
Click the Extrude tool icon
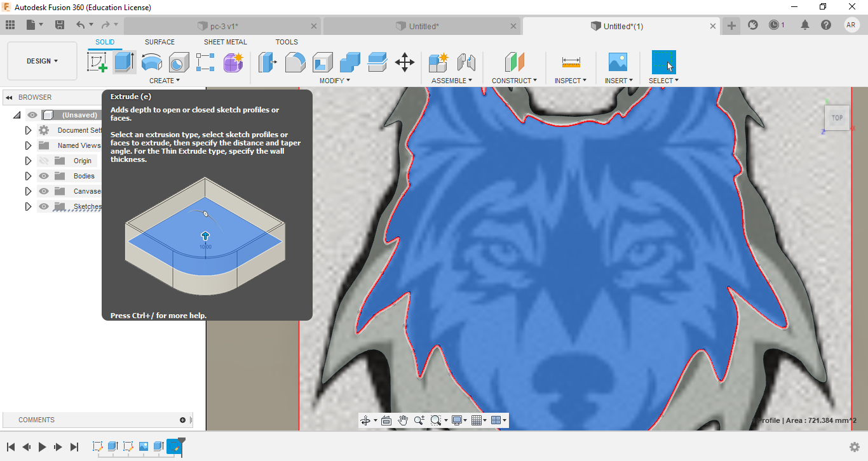point(124,62)
